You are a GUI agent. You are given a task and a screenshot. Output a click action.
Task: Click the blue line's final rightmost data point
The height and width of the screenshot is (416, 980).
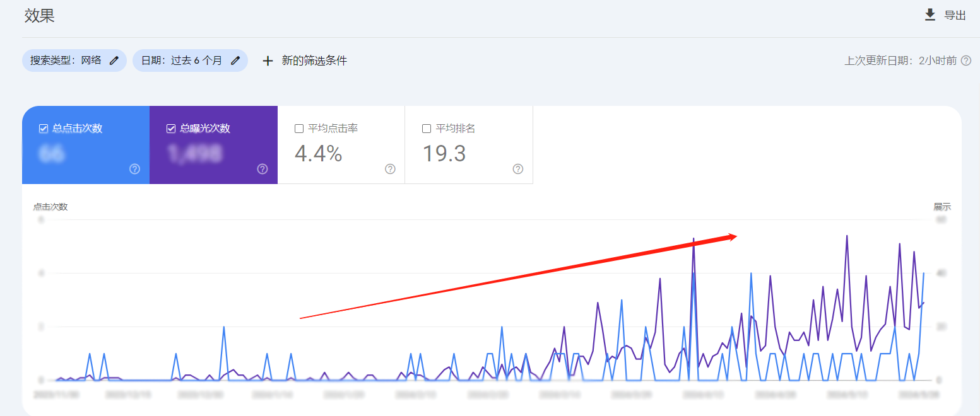(924, 274)
